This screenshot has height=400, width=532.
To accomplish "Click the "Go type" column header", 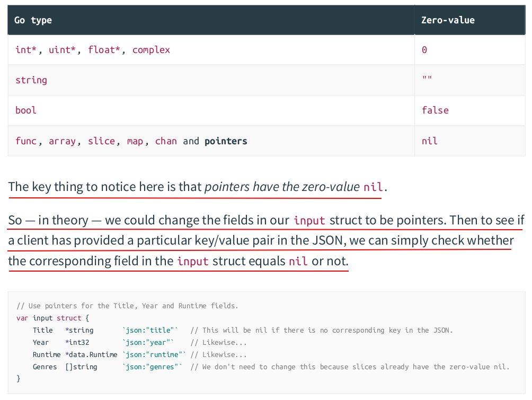I will pos(33,20).
